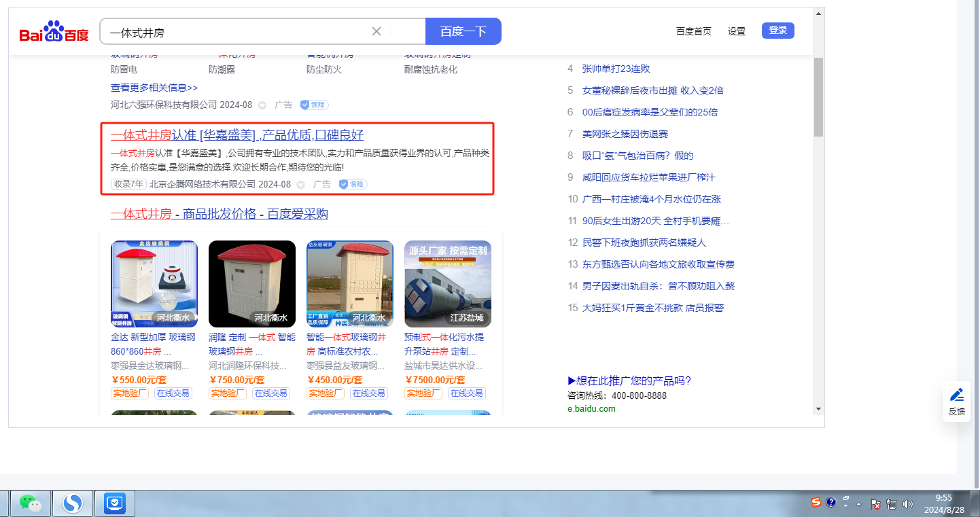Open the 想在此推广您的产品吗？ link

coord(629,380)
